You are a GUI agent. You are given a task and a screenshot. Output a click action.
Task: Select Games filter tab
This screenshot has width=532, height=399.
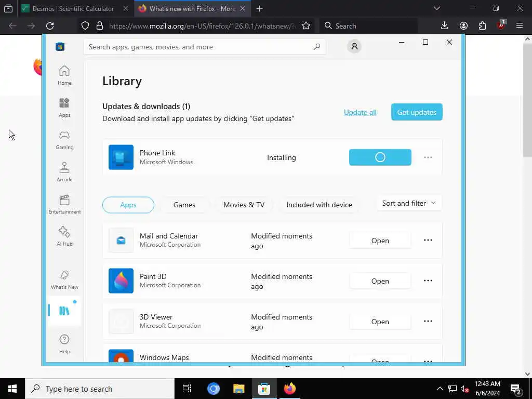(x=184, y=205)
